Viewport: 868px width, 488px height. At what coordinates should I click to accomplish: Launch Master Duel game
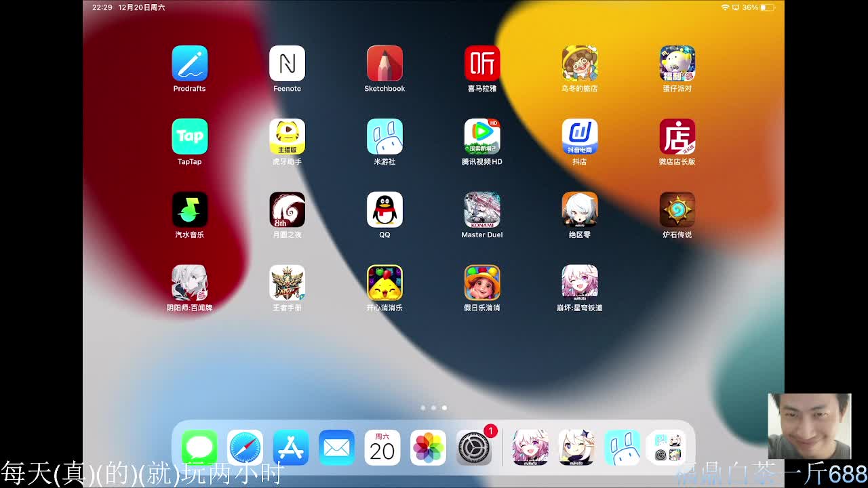click(482, 210)
